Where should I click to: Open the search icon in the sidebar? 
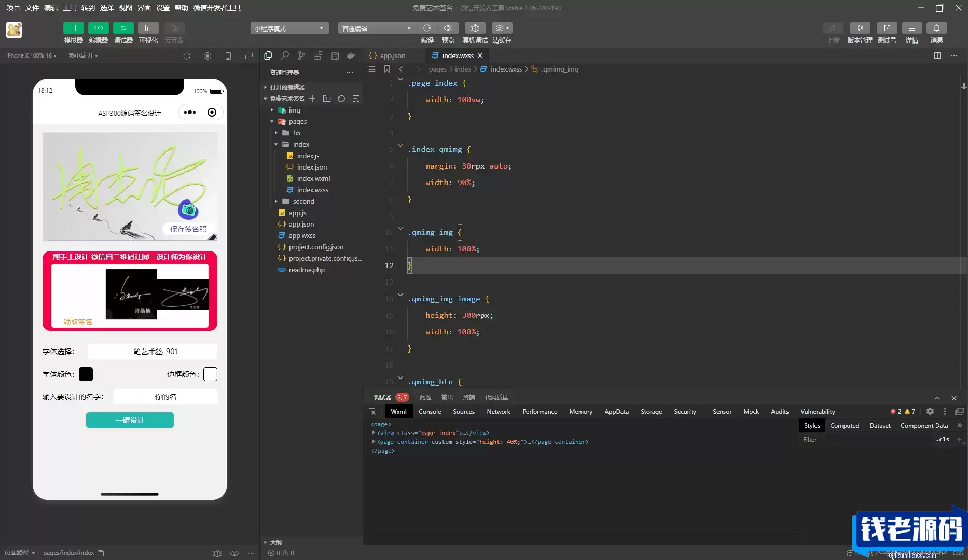pyautogui.click(x=285, y=55)
